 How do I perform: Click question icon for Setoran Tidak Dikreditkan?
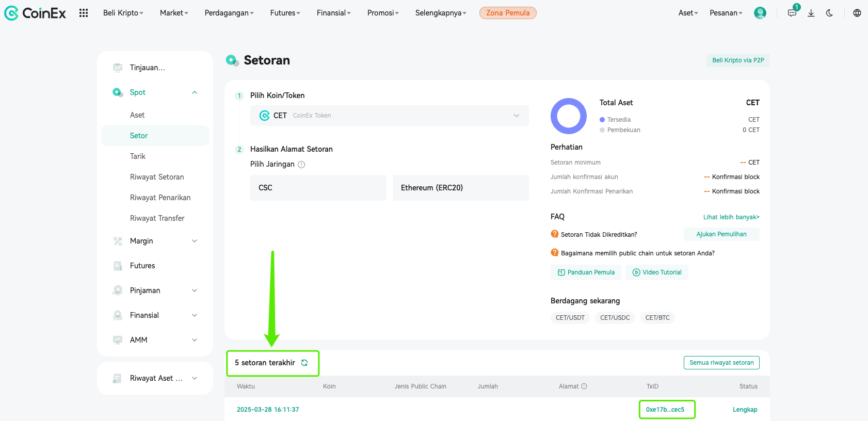click(555, 234)
